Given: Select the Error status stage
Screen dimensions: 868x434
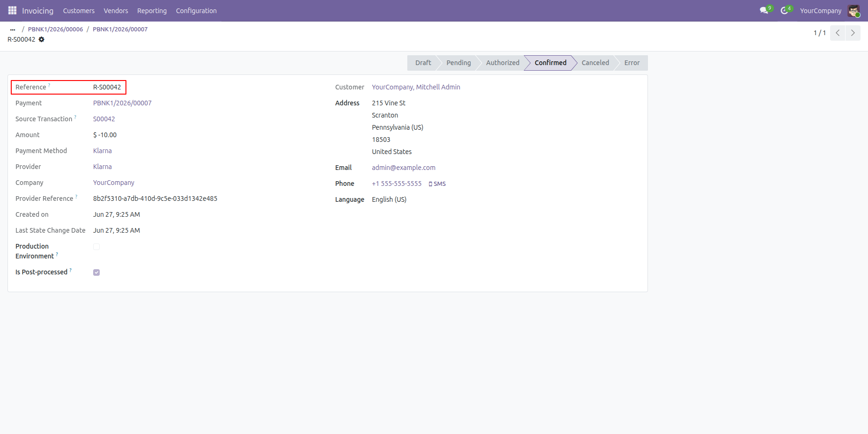Looking at the screenshot, I should 632,63.
